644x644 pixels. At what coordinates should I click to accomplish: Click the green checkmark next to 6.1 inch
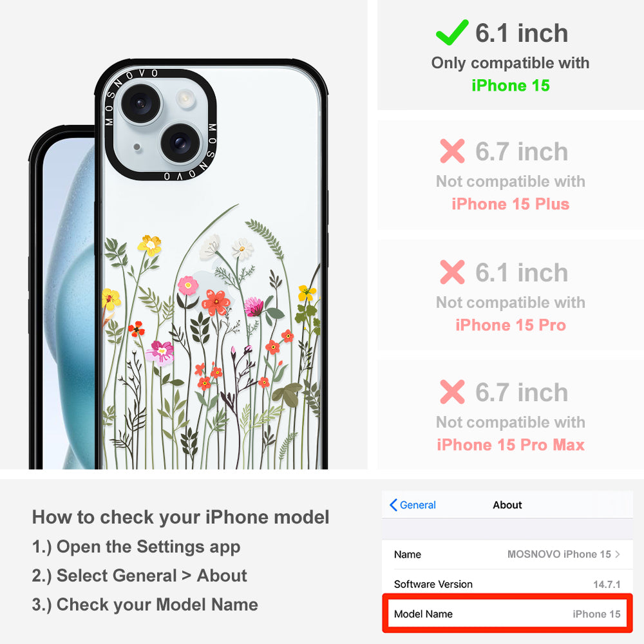pyautogui.click(x=452, y=32)
